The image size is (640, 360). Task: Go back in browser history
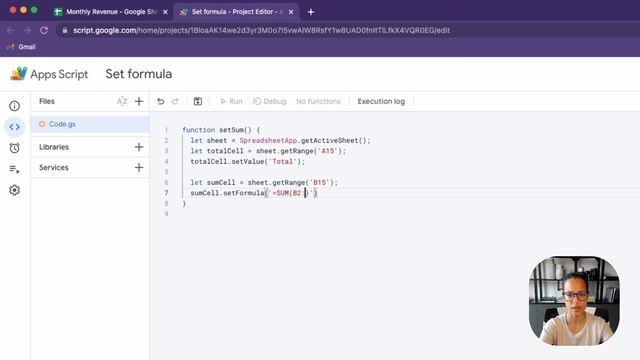[10, 30]
